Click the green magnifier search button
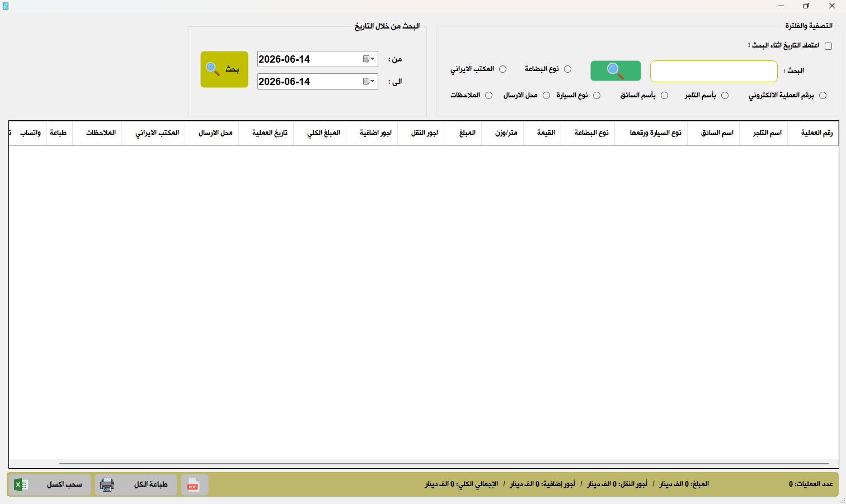 pos(615,71)
